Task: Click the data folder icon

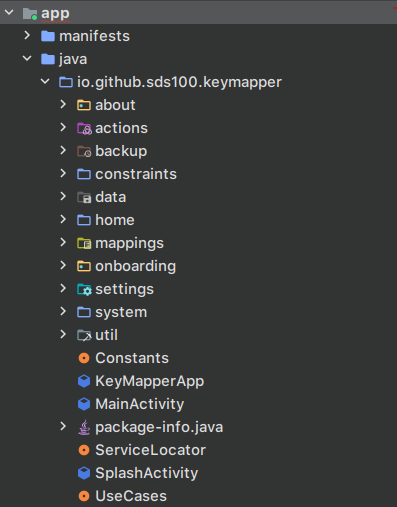Action: pos(84,197)
